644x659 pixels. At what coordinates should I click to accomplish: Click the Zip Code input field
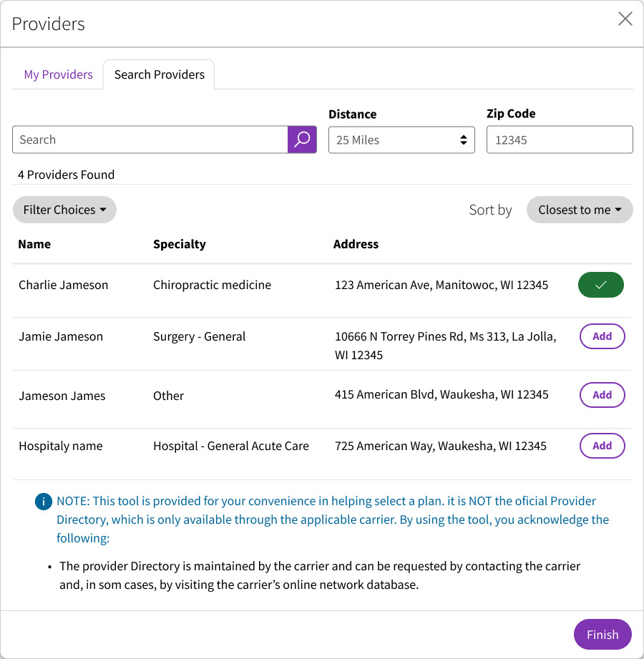559,140
